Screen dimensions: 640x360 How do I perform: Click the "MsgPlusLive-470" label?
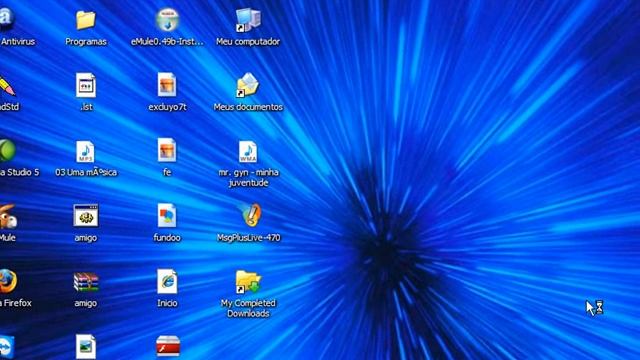[x=249, y=238]
